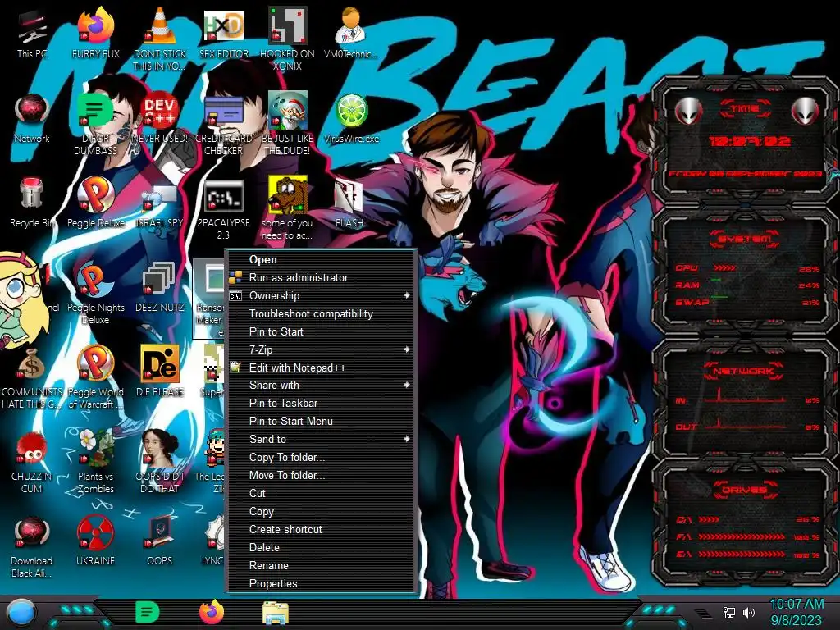Open the taskbar clock showing 10:07 AM

797,612
